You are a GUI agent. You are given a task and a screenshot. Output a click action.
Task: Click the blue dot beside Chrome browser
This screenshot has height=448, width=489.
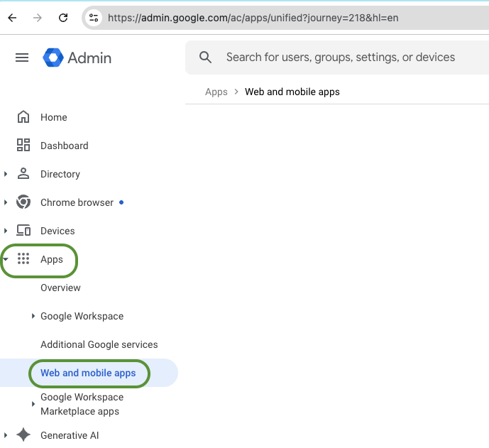121,202
